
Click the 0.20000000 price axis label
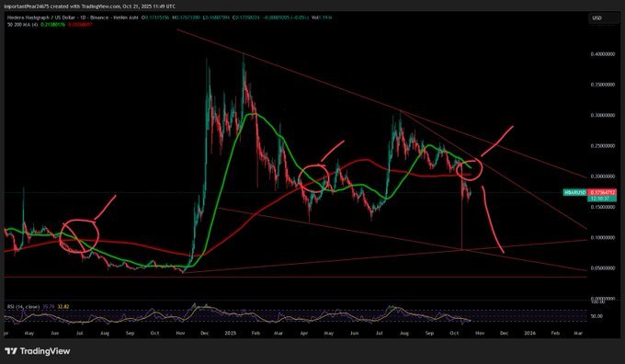[x=602, y=176]
